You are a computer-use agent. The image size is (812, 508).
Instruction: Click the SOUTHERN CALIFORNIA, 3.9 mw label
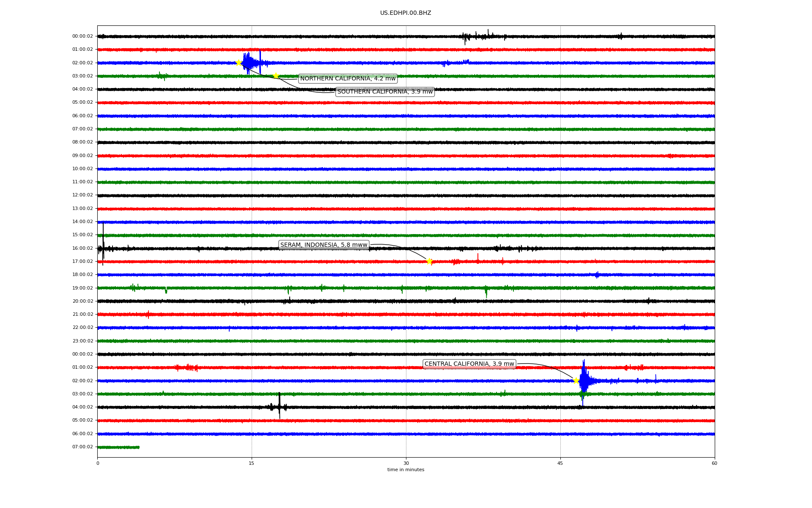pos(385,92)
